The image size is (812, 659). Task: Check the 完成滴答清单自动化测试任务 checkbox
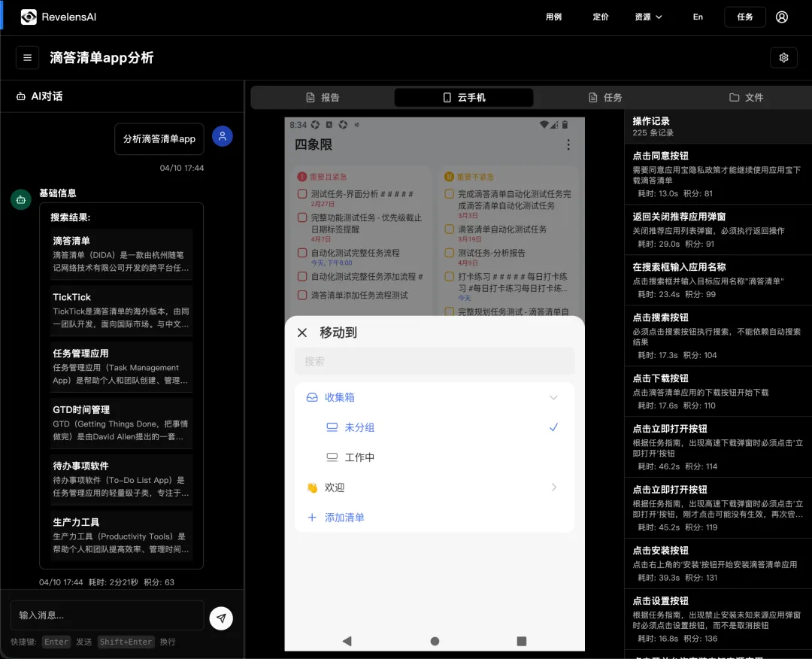(x=449, y=194)
